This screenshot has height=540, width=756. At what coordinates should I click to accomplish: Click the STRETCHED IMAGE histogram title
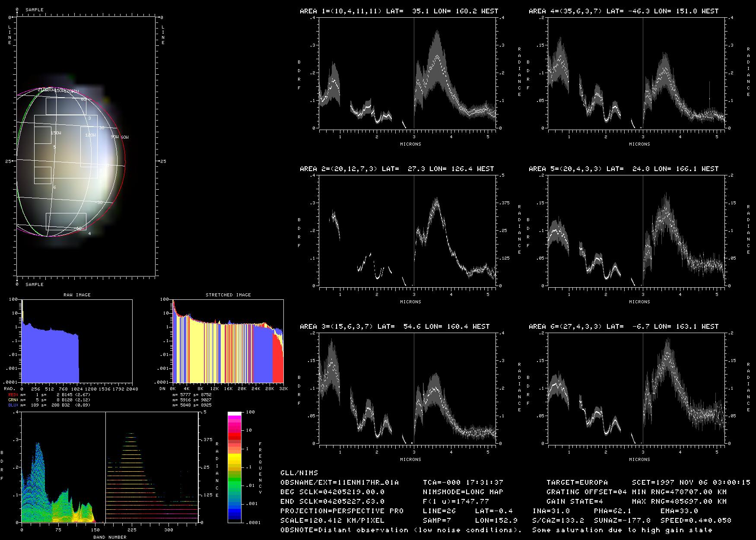click(228, 295)
